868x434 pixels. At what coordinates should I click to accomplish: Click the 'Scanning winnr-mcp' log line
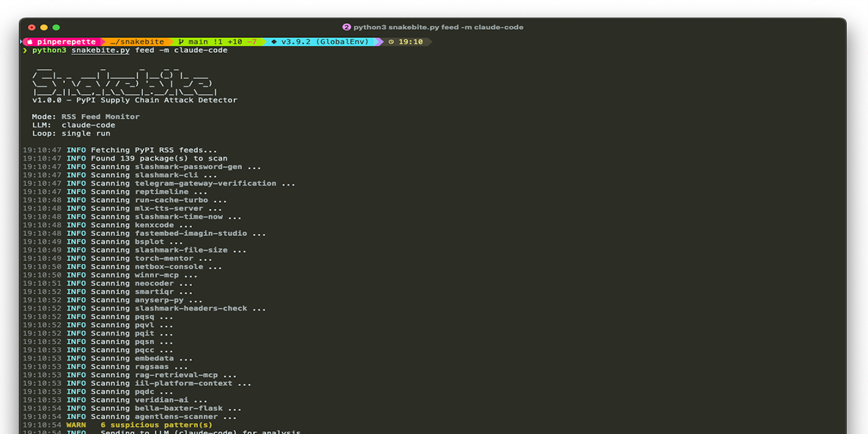point(111,275)
